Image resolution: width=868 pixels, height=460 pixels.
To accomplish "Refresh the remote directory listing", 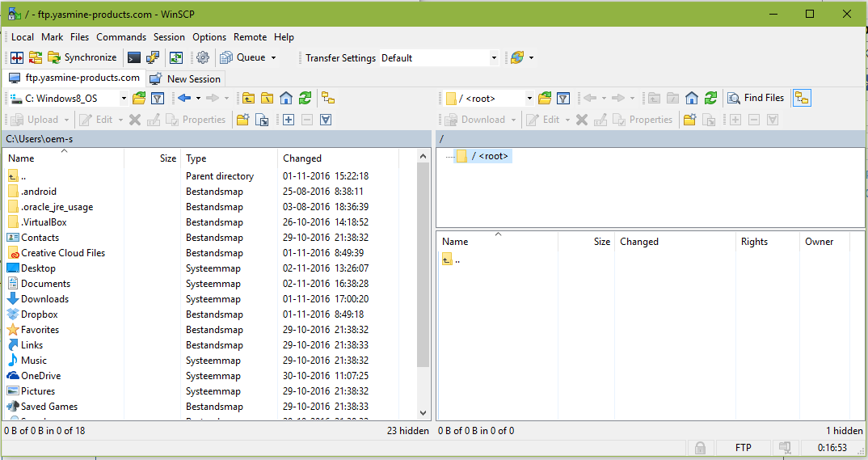I will (x=710, y=99).
